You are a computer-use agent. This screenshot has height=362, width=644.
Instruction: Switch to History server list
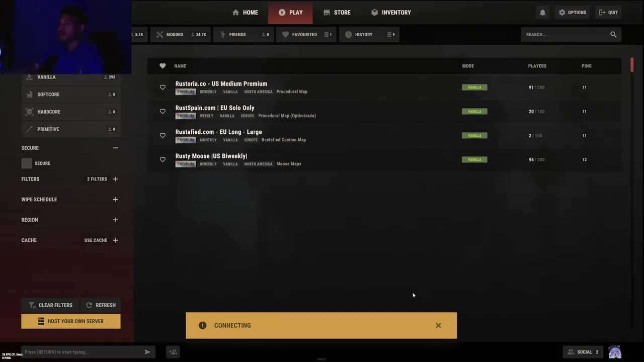(x=369, y=35)
